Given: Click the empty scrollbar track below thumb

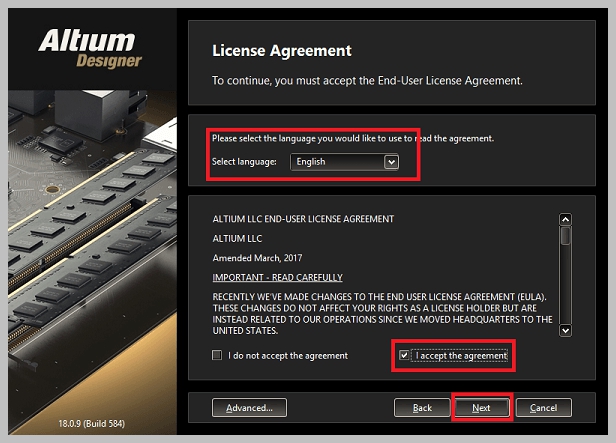Looking at the screenshot, I should pyautogui.click(x=565, y=285).
